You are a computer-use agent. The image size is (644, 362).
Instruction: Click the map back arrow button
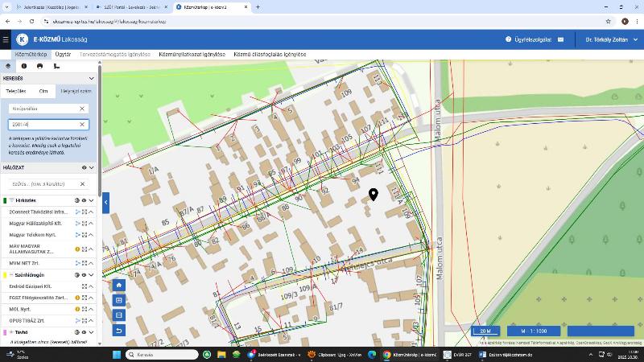pos(119,331)
